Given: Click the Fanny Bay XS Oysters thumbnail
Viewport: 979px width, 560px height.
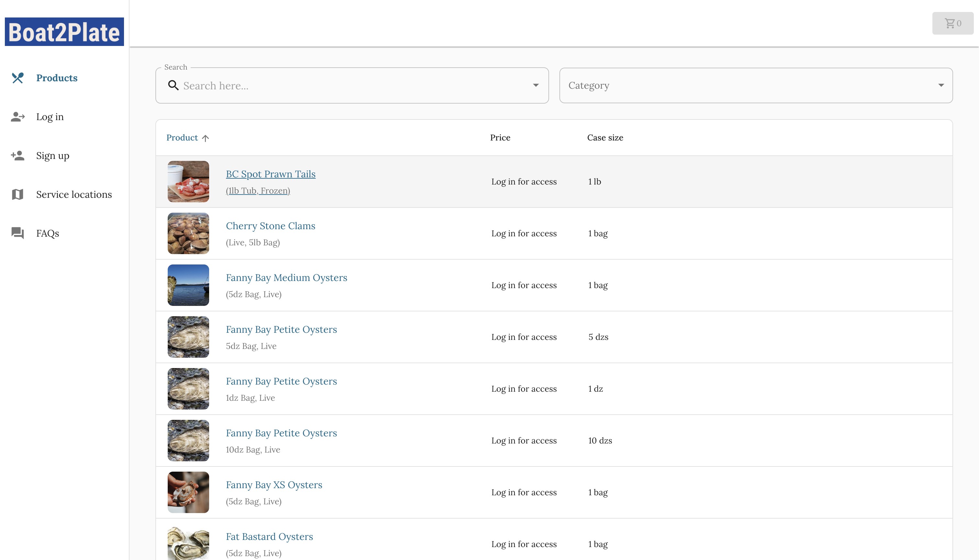Looking at the screenshot, I should tap(188, 492).
